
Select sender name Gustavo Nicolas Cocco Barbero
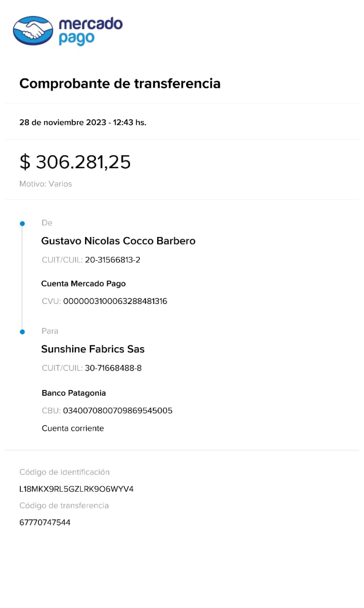coord(118,241)
